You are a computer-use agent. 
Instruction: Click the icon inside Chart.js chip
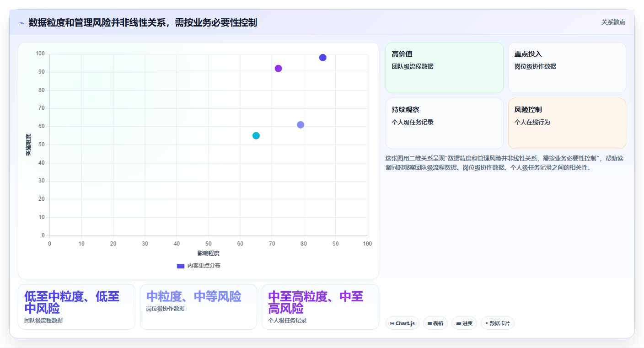pos(392,324)
